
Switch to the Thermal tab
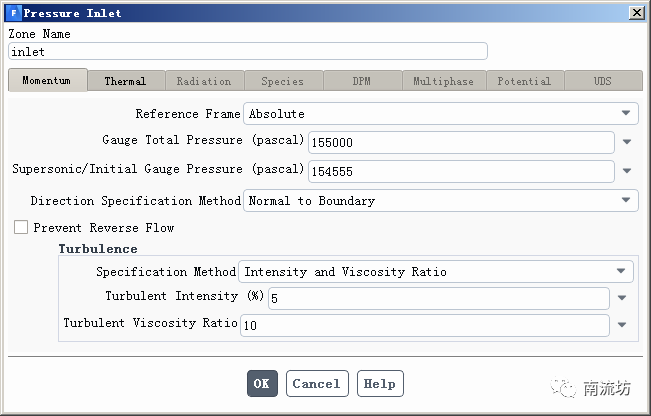[x=125, y=81]
